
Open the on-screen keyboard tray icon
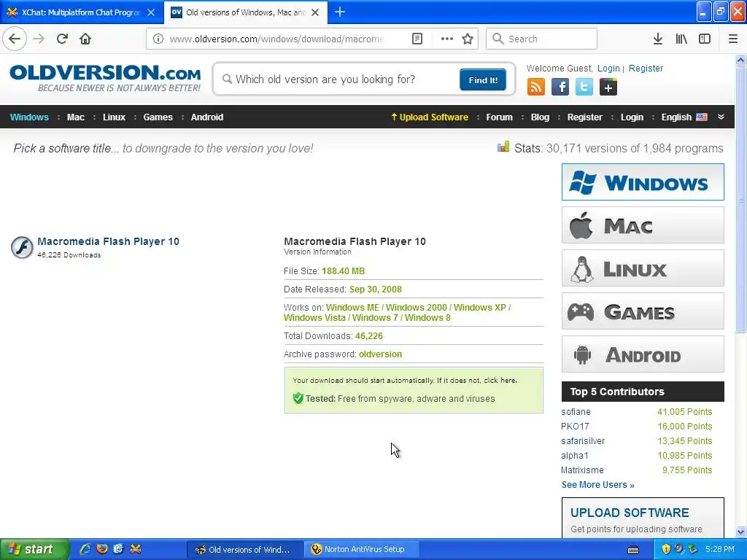click(x=633, y=550)
